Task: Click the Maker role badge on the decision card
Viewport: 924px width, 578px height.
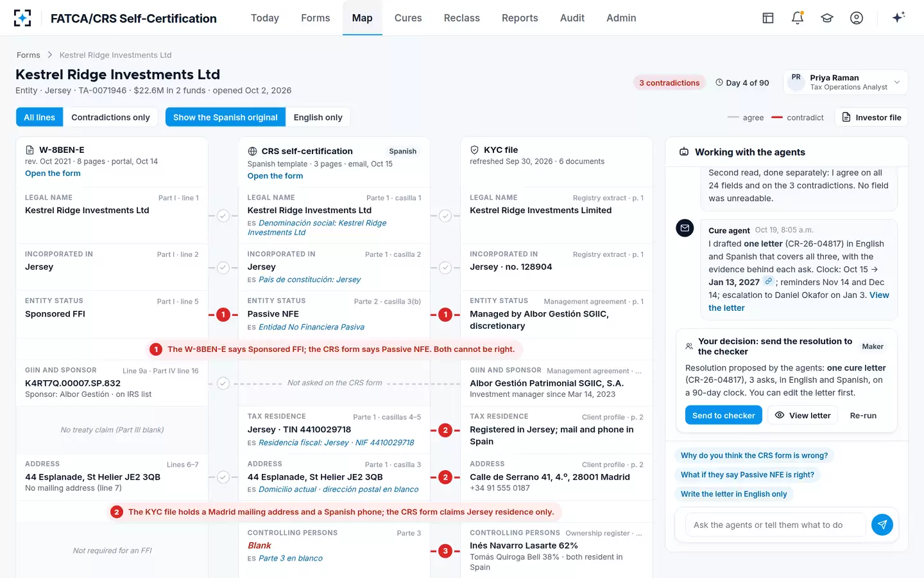Action: (873, 347)
